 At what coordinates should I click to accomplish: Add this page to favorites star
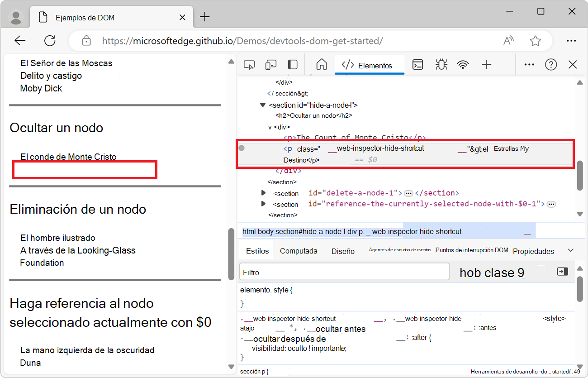pos(536,41)
